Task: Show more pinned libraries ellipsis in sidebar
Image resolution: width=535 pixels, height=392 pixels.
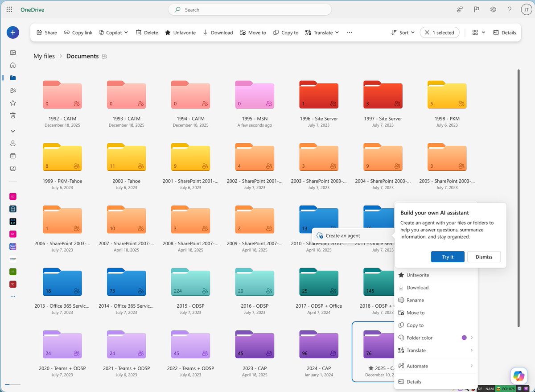Action: click(13, 296)
